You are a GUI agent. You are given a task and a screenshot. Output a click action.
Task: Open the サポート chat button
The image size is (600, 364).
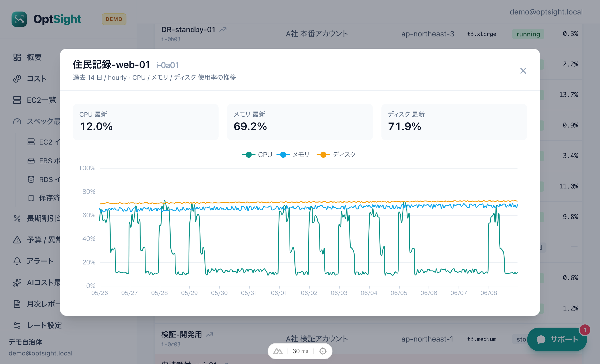557,339
